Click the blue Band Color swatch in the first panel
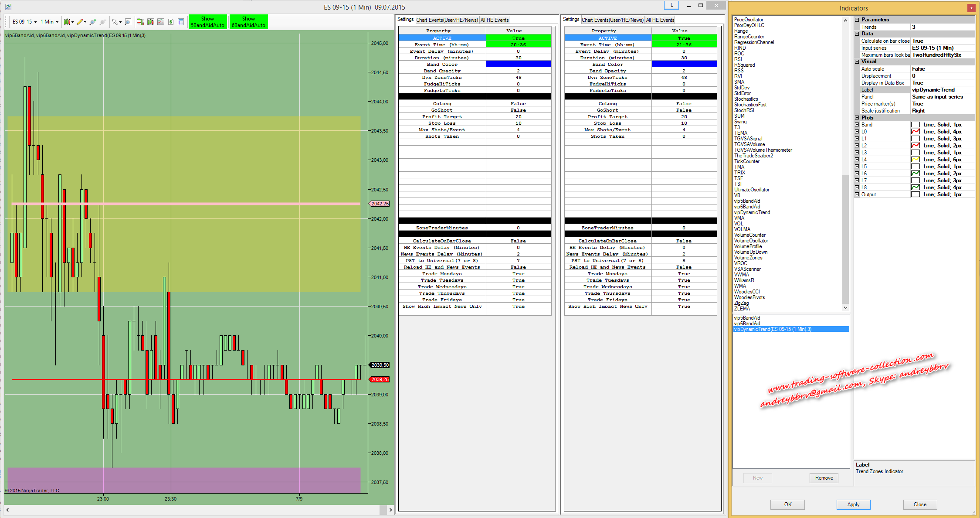 (x=518, y=64)
